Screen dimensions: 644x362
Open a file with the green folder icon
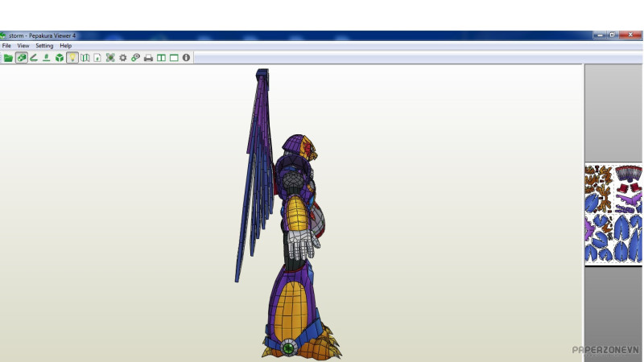(x=8, y=58)
